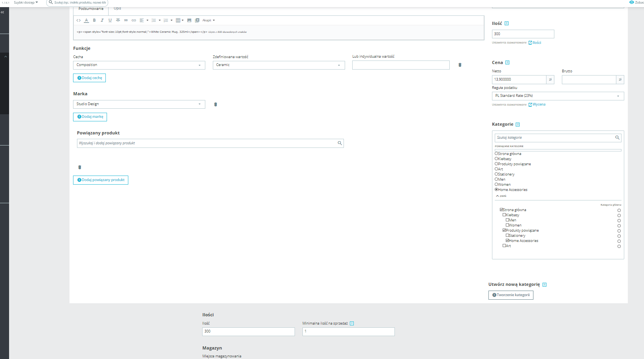Click the category search magnifier icon
This screenshot has width=644, height=359.
pos(617,138)
